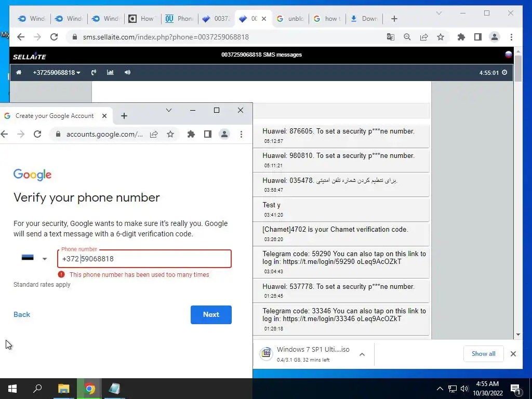Share the Google Accounts page

[154, 135]
